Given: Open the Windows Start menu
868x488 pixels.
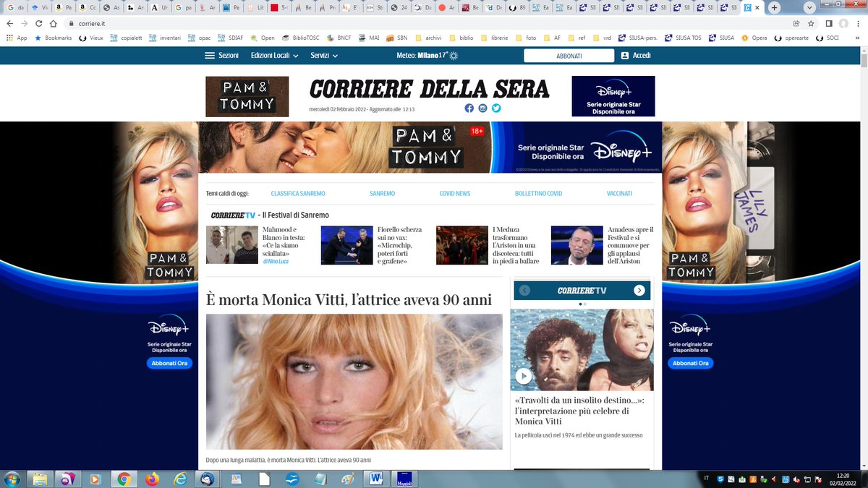Looking at the screenshot, I should click(x=12, y=479).
